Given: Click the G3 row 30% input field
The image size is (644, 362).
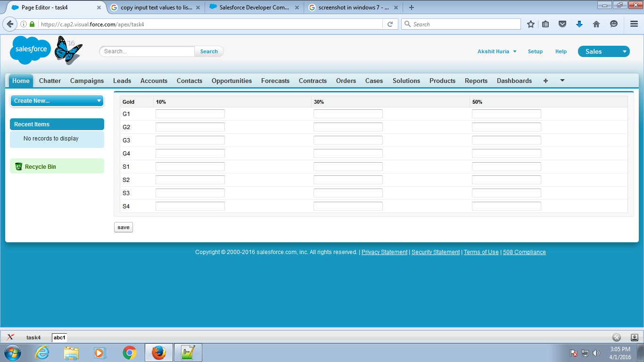Looking at the screenshot, I should (x=348, y=140).
